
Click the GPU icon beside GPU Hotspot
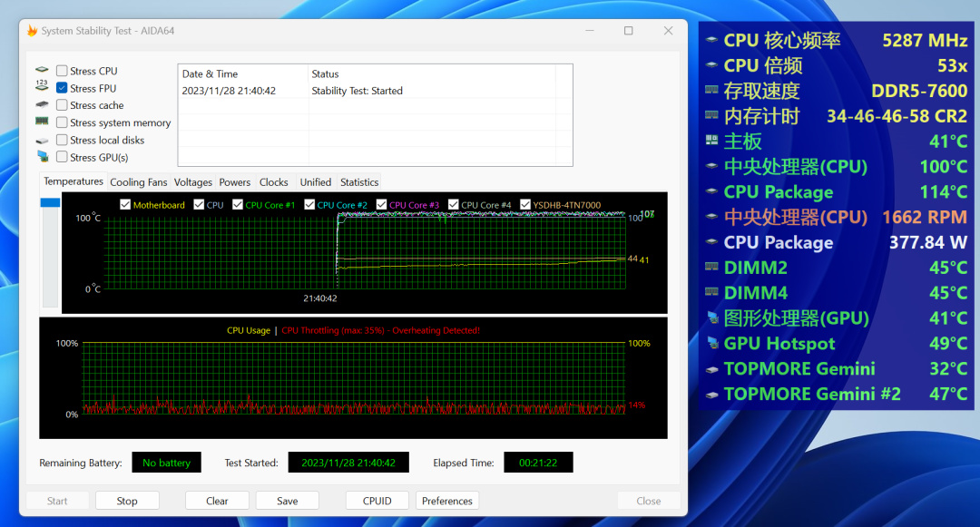click(x=712, y=343)
